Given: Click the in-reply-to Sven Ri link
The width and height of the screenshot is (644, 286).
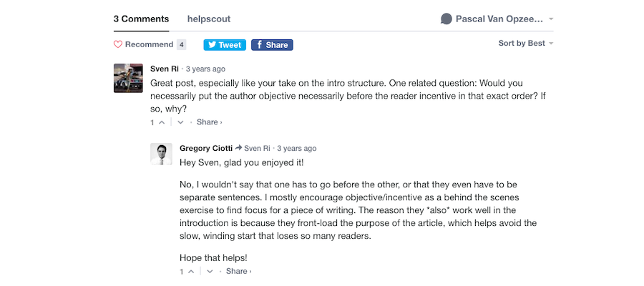Looking at the screenshot, I should (x=257, y=148).
